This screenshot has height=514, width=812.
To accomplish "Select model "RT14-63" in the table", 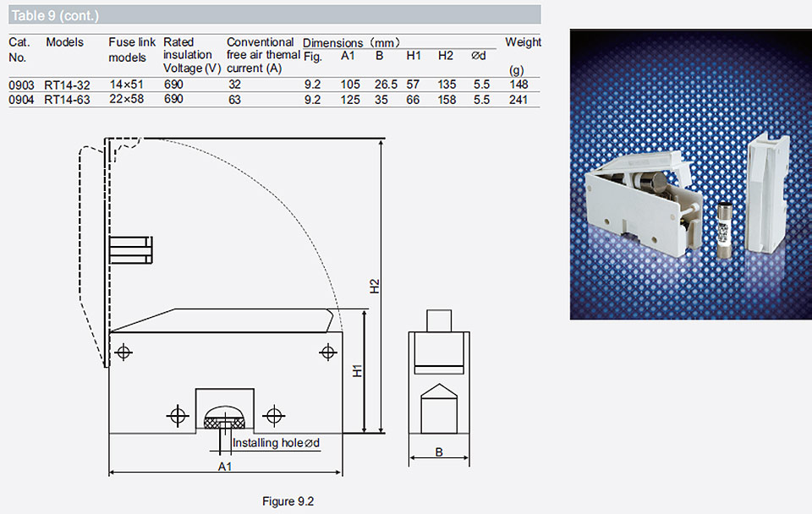I will coord(68,100).
